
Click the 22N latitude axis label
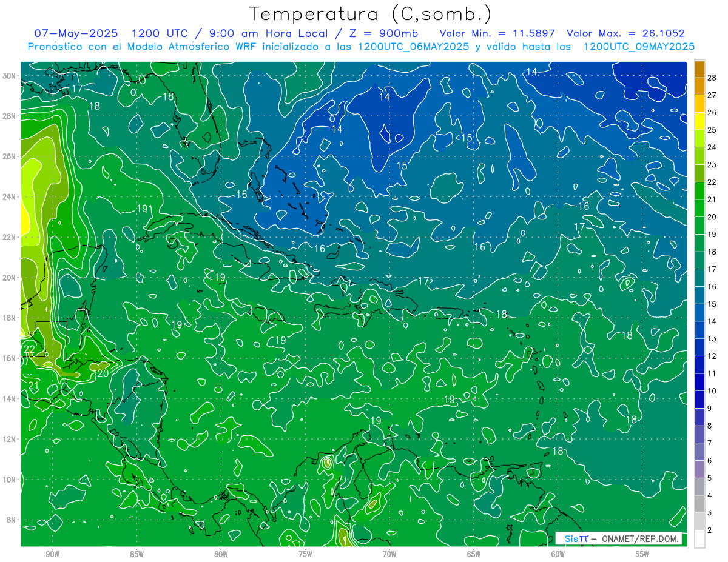(x=10, y=237)
